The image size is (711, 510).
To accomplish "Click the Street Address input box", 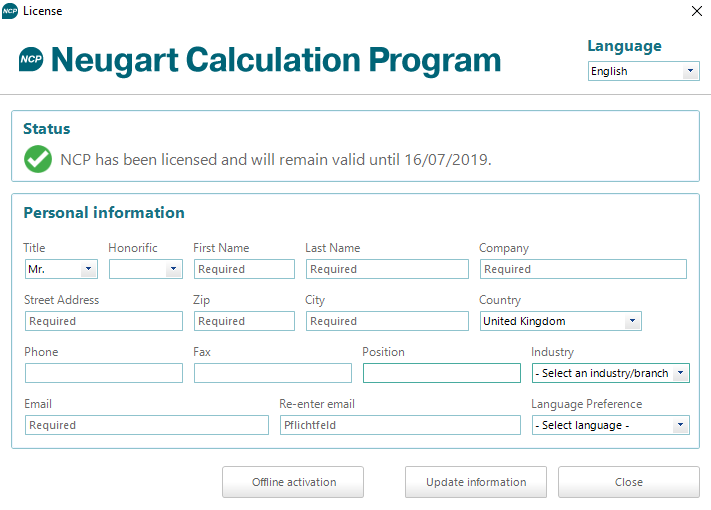I will click(x=103, y=321).
